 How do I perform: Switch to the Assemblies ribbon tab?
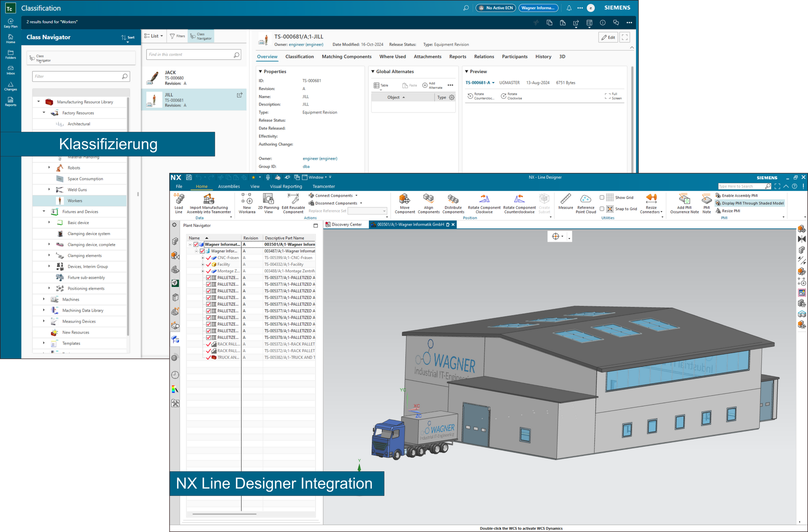coord(229,186)
